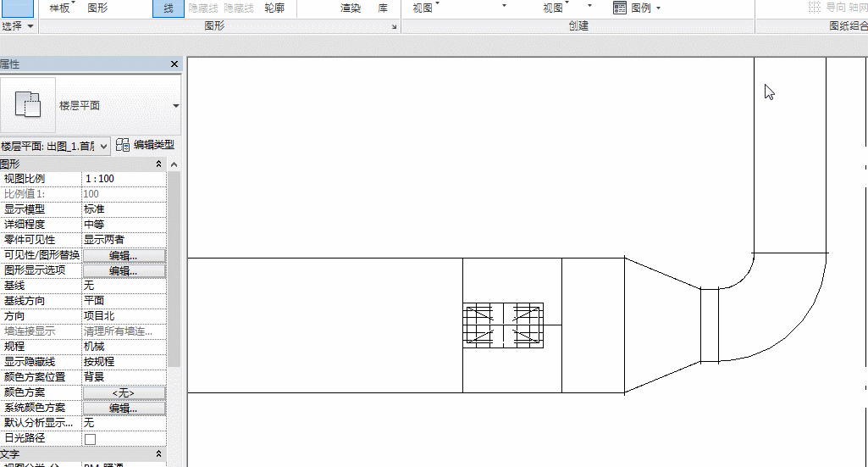868x467 pixels.
Task: Click the 基线方向 value 平面
Action: point(124,301)
